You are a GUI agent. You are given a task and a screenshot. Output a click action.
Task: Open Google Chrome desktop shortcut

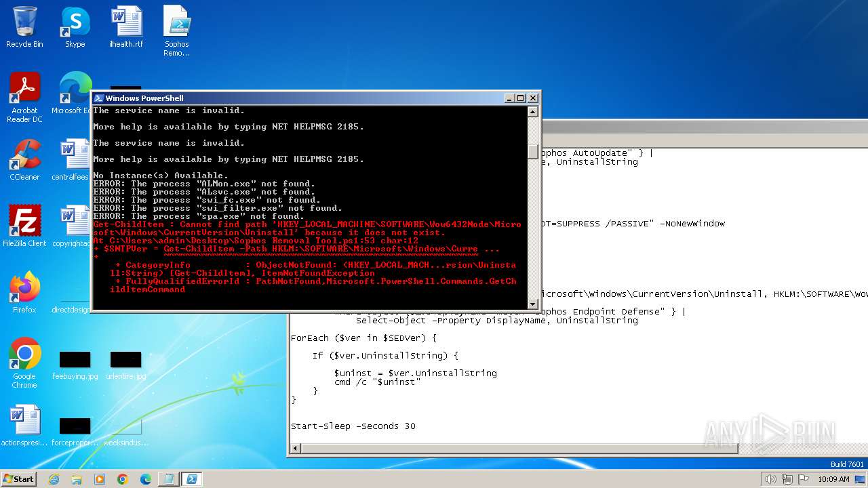click(24, 363)
